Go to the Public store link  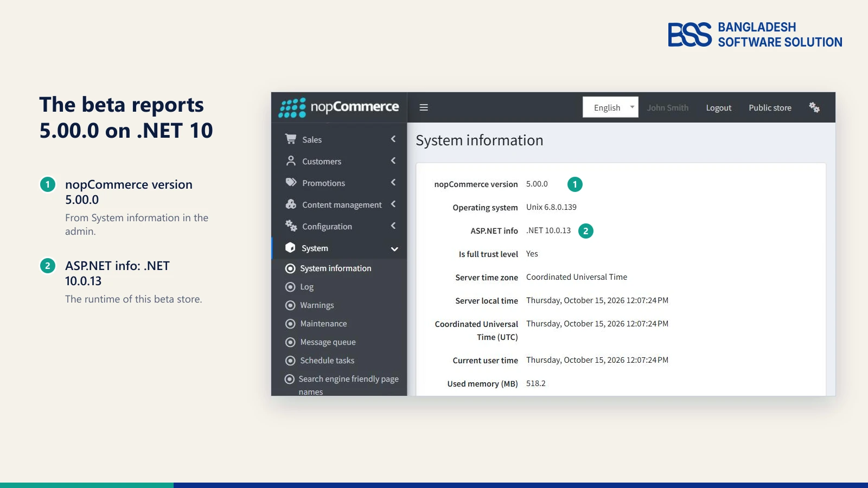[770, 108]
